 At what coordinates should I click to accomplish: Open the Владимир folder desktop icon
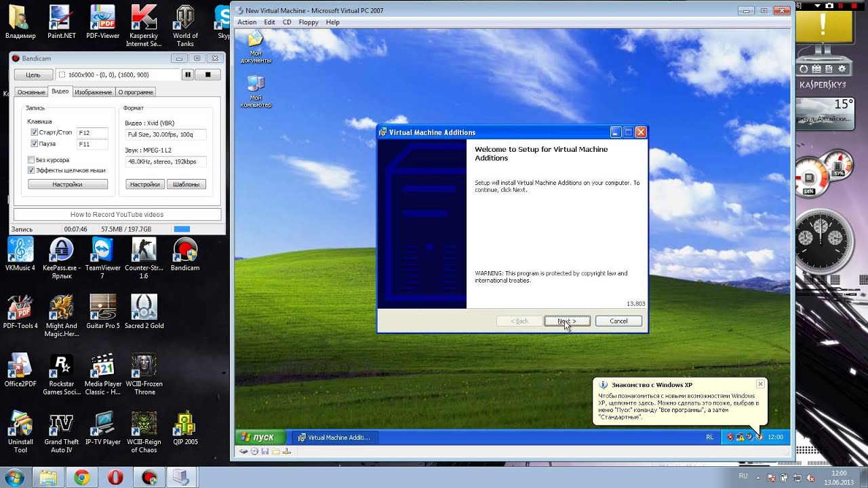coord(20,22)
